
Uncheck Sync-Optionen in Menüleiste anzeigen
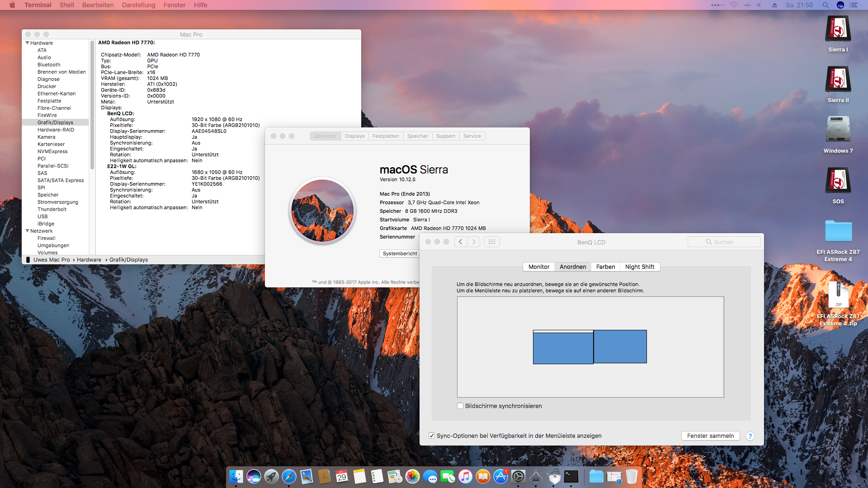coord(432,436)
